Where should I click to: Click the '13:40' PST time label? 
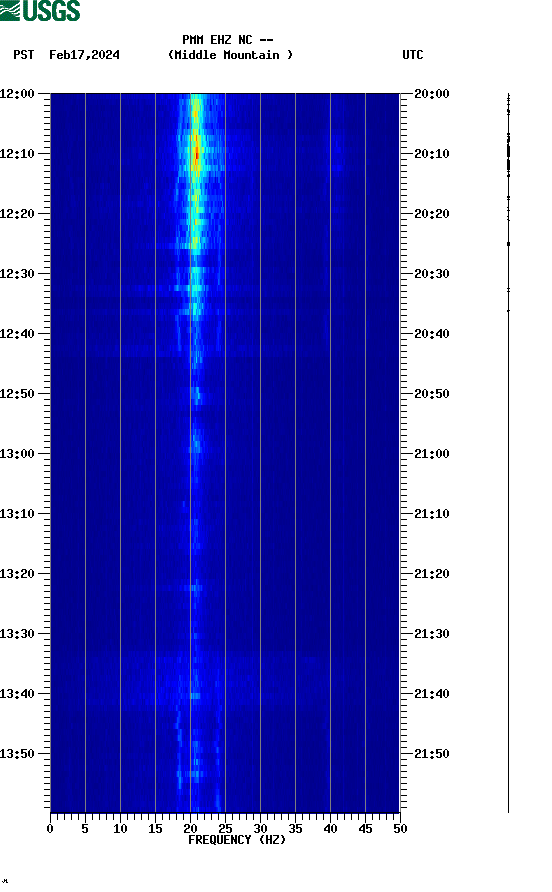click(17, 694)
